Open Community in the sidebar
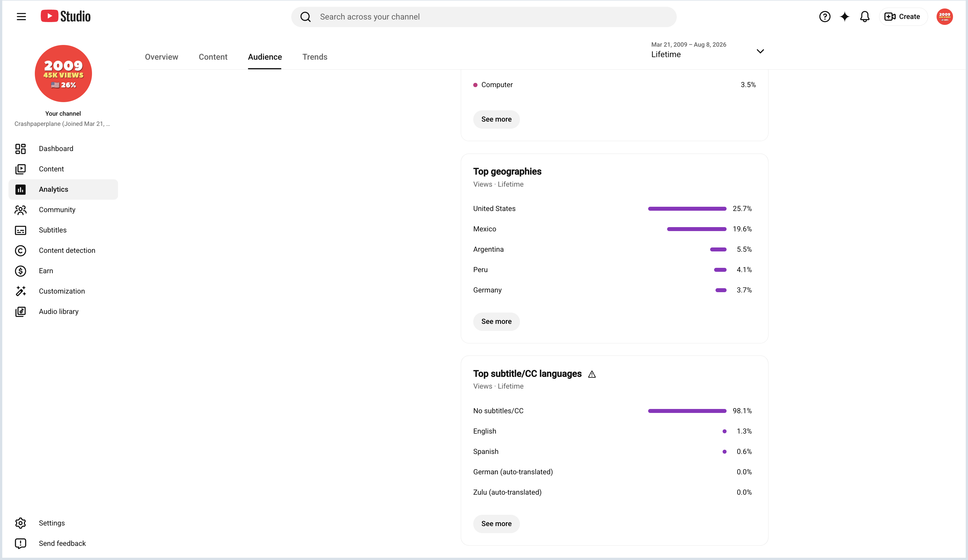 point(63,210)
